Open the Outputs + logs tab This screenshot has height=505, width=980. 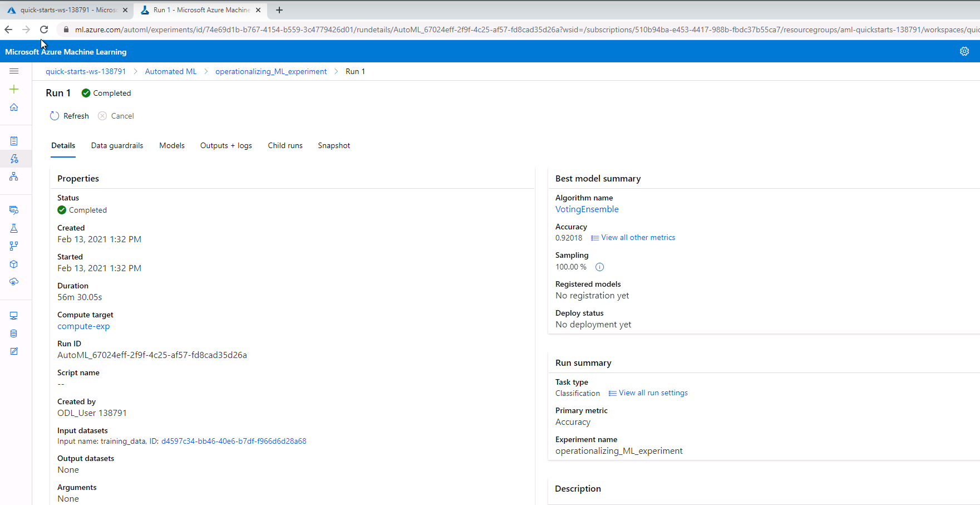pos(226,145)
